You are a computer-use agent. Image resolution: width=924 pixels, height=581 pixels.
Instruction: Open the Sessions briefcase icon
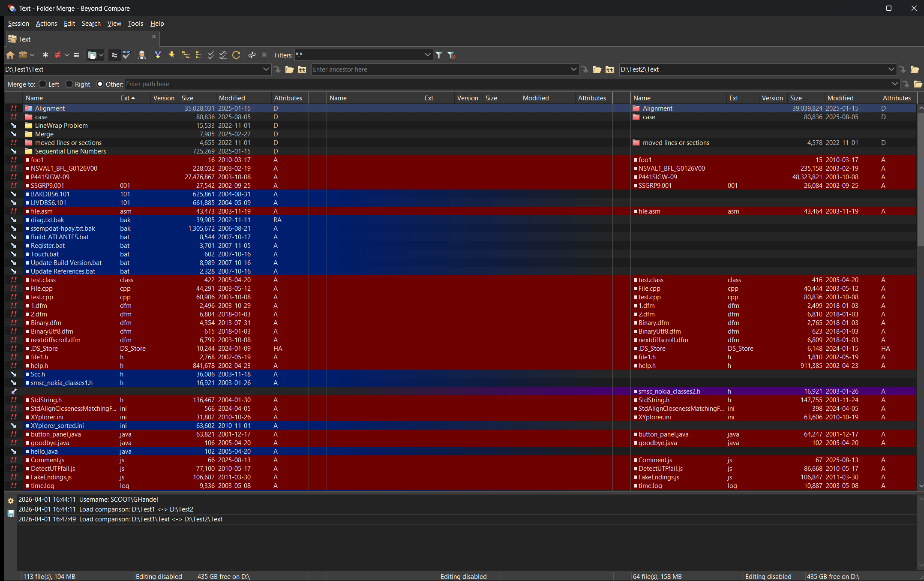23,55
